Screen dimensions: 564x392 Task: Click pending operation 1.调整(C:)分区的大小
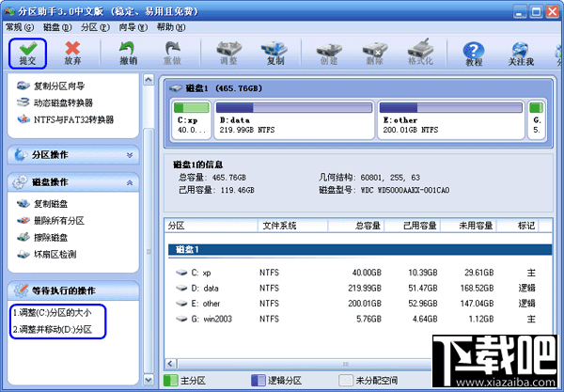(x=52, y=312)
